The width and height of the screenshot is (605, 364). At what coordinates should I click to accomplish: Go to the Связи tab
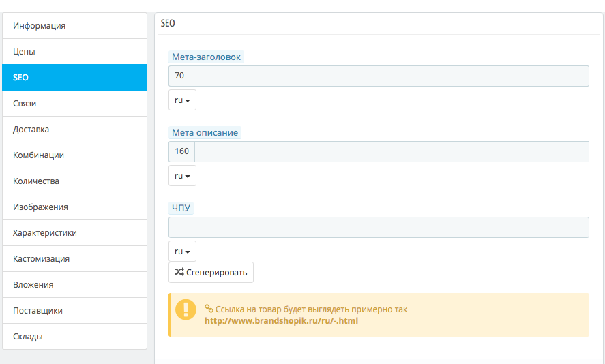pos(74,104)
